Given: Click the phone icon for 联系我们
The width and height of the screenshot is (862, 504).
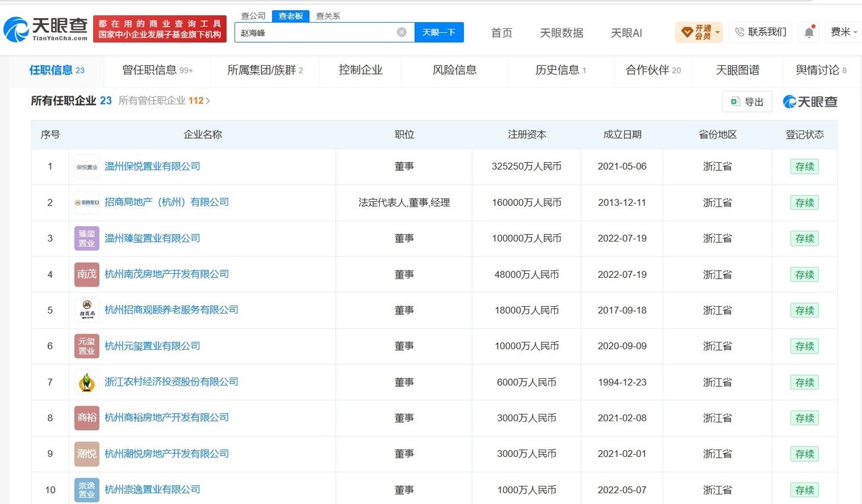Looking at the screenshot, I should (739, 32).
